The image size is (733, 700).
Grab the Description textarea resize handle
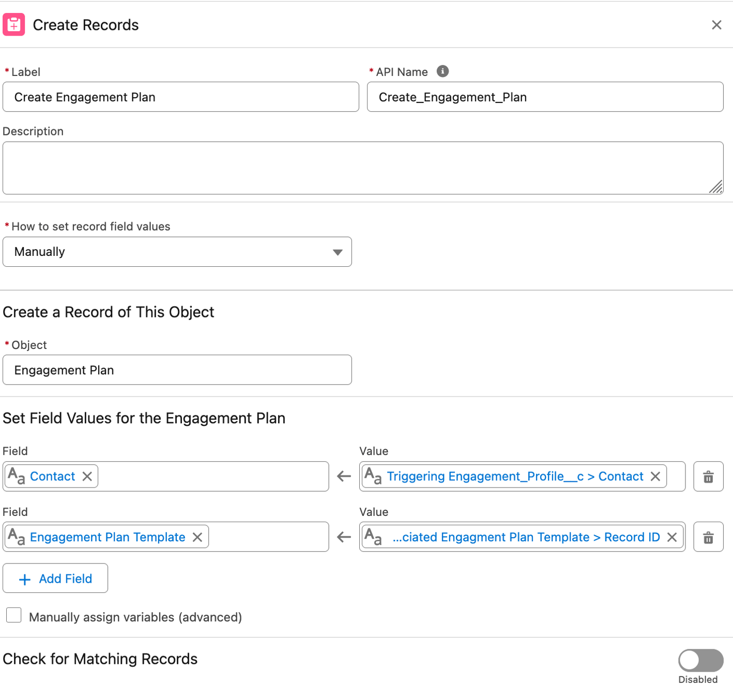pos(716,187)
